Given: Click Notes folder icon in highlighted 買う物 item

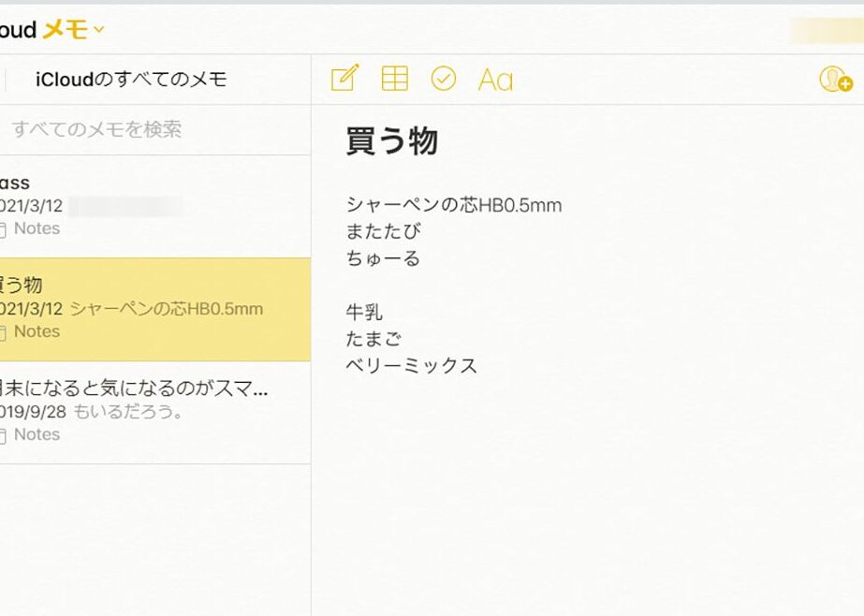Looking at the screenshot, I should 3,332.
